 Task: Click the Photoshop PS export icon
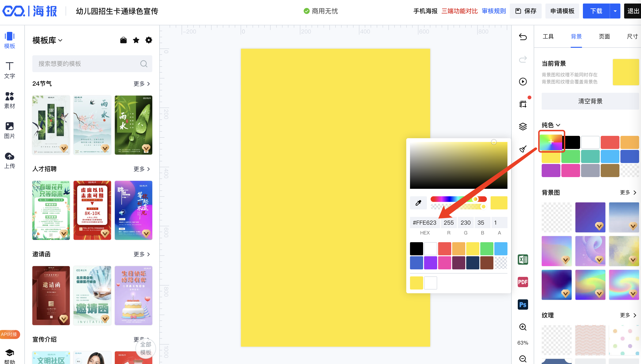pyautogui.click(x=523, y=305)
